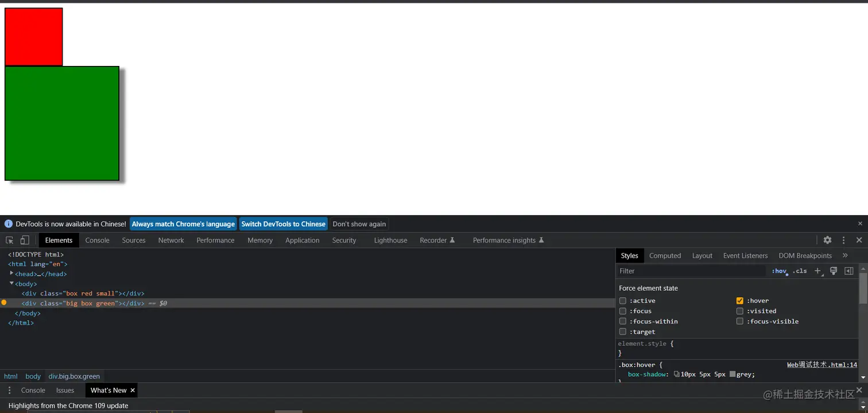Select the body breadcrumb

[x=33, y=376]
